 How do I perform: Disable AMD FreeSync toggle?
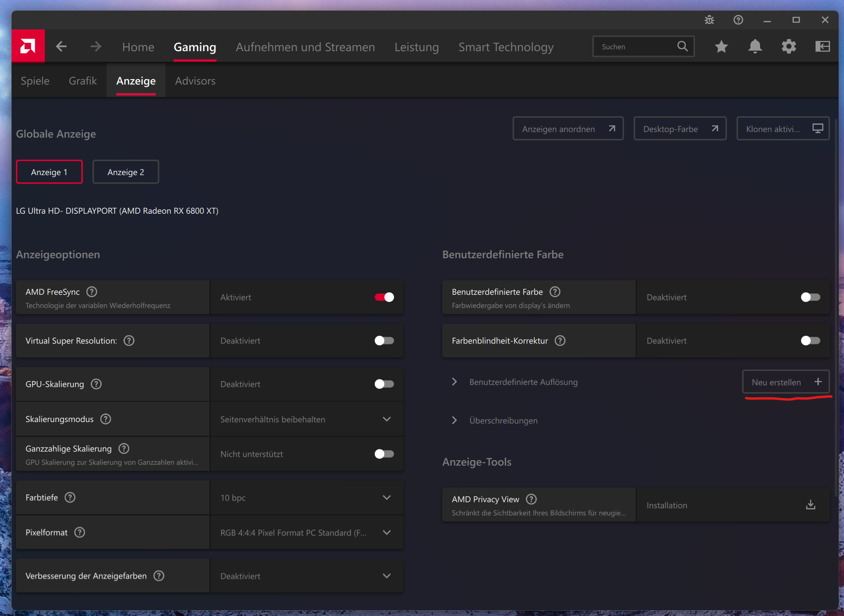[384, 297]
